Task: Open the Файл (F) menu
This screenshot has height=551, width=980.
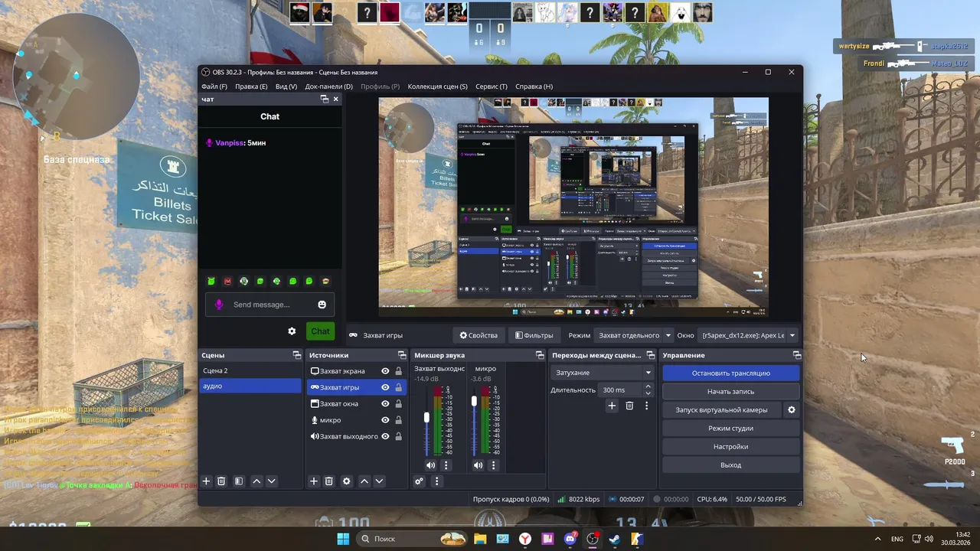Action: click(x=214, y=86)
